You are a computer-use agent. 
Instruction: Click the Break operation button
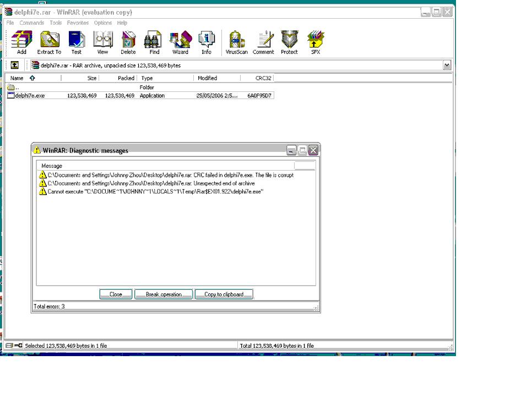(x=164, y=294)
